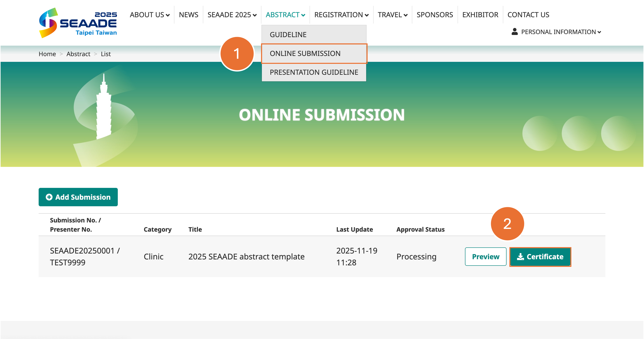This screenshot has height=339, width=644.
Task: Open the Registration dropdown menu
Action: click(341, 15)
